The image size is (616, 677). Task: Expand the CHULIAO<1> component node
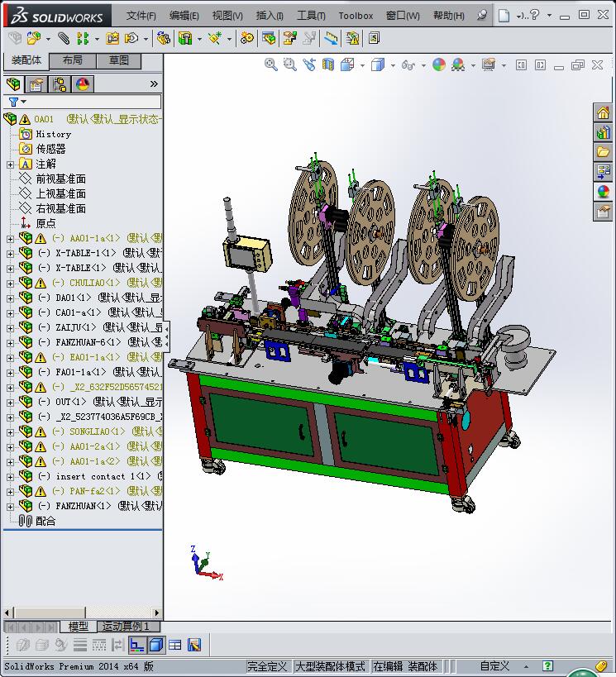point(11,284)
